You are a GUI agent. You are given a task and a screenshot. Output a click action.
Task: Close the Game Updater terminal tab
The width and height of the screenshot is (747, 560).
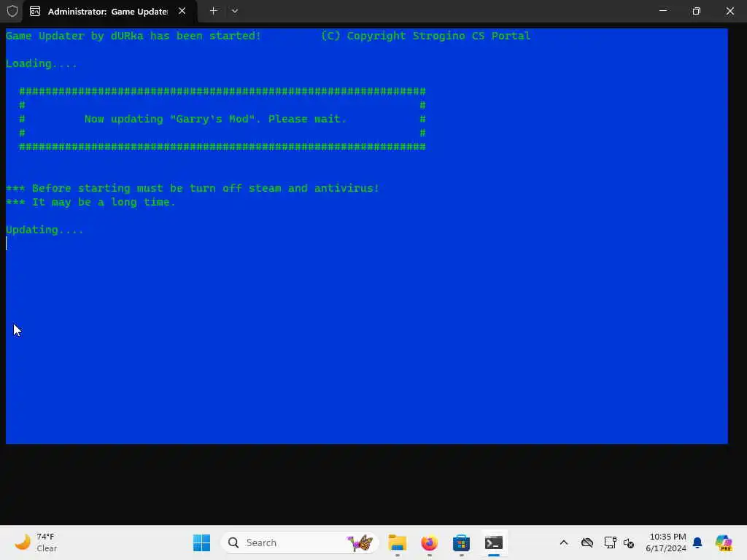pyautogui.click(x=182, y=11)
